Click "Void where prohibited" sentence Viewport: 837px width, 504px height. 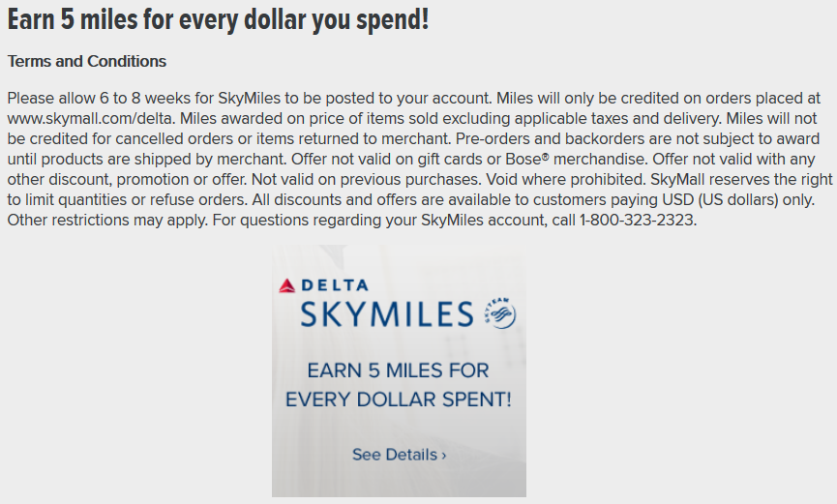[x=546, y=179]
